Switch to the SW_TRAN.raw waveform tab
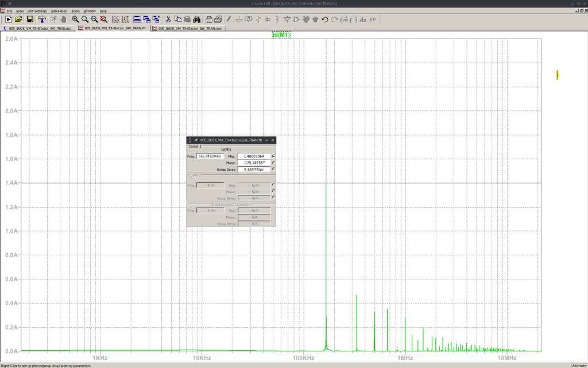 (x=188, y=28)
